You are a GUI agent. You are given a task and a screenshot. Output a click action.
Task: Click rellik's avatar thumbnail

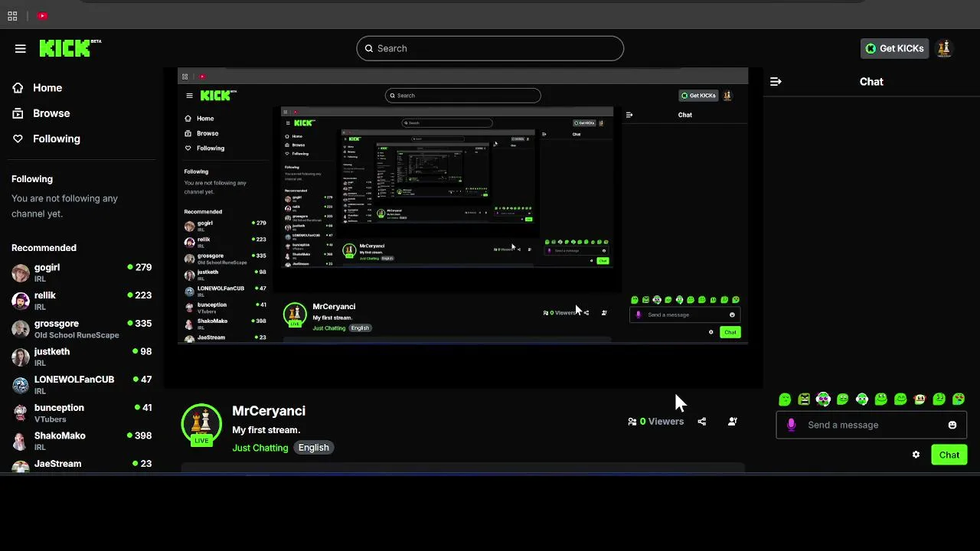21,301
